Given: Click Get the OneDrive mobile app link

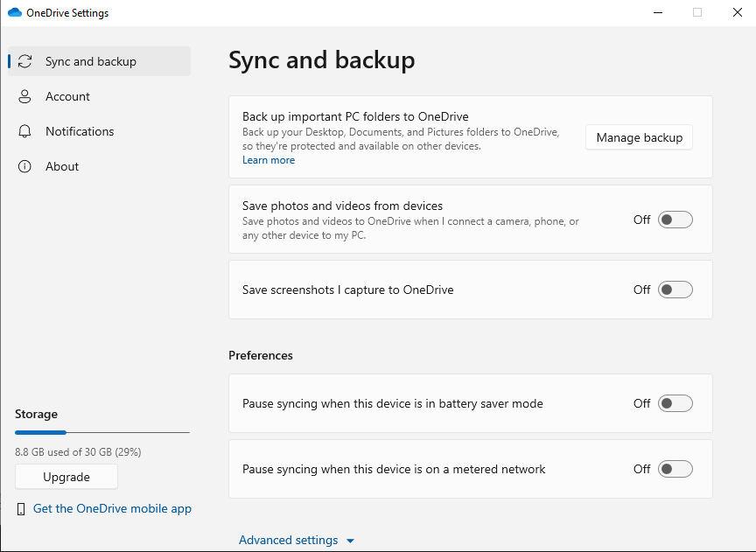Looking at the screenshot, I should (112, 508).
